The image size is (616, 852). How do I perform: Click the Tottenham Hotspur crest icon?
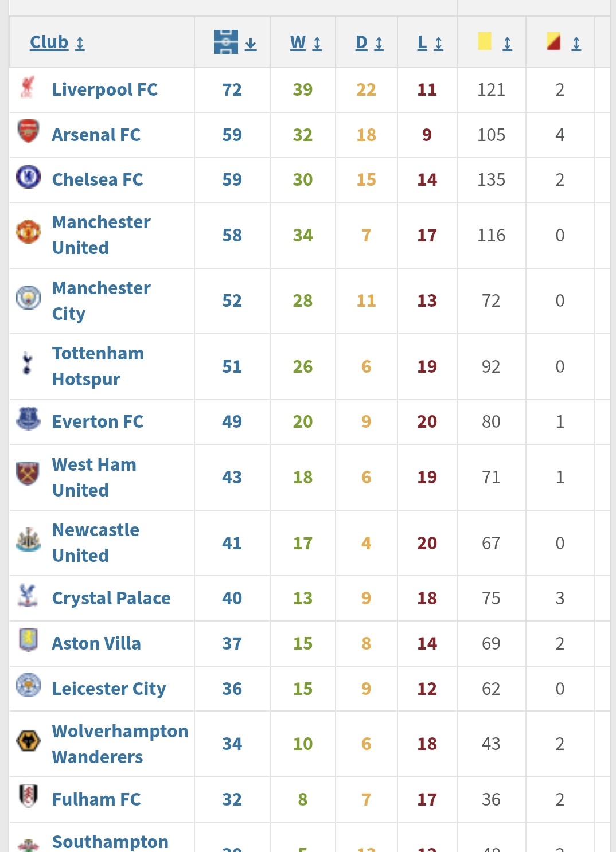pos(27,363)
